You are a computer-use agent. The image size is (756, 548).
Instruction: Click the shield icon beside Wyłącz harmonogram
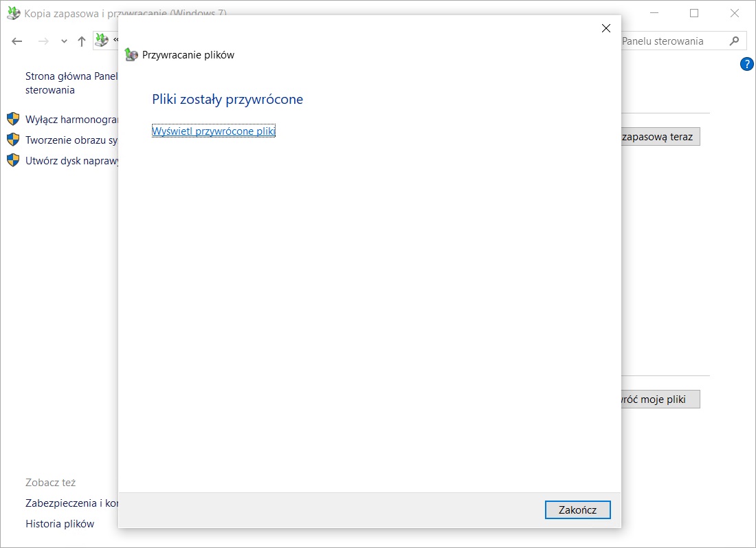click(13, 119)
